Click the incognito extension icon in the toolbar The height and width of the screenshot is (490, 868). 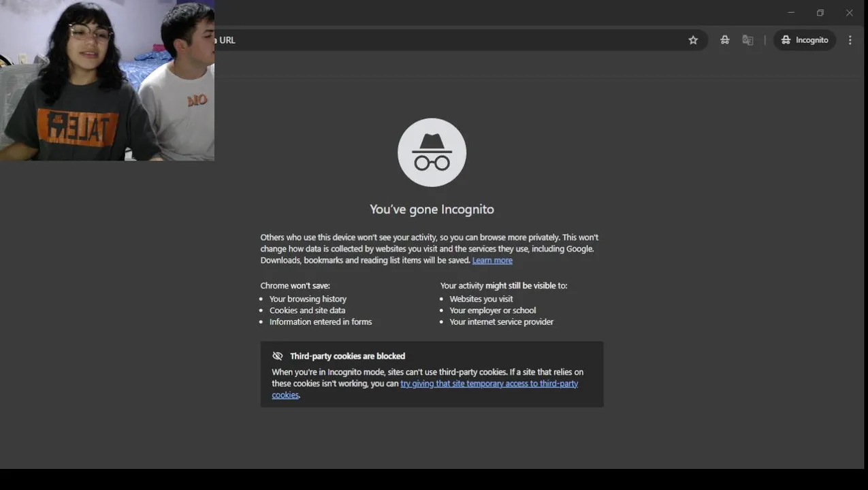pos(725,40)
